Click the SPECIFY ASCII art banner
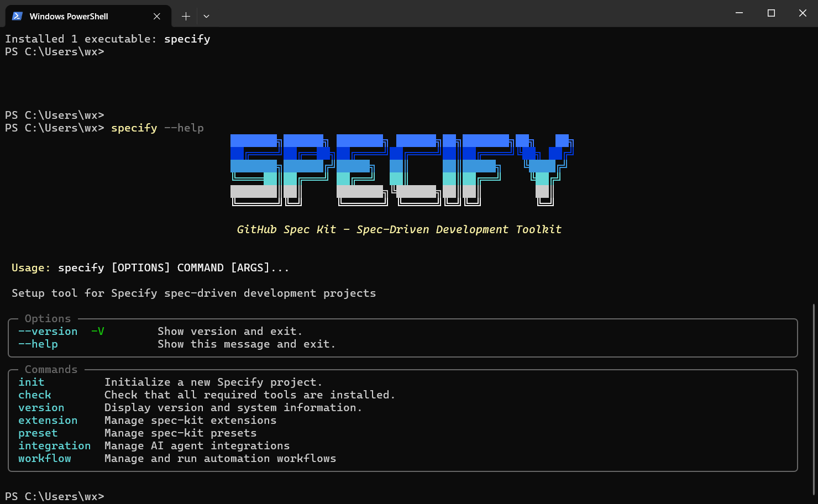Screen dimensions: 818x504 (x=402, y=170)
